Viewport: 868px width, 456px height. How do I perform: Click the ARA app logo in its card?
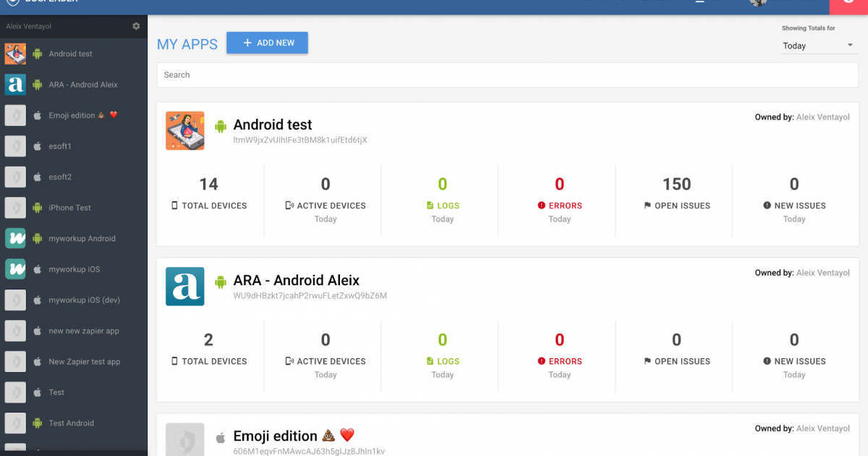pos(185,287)
